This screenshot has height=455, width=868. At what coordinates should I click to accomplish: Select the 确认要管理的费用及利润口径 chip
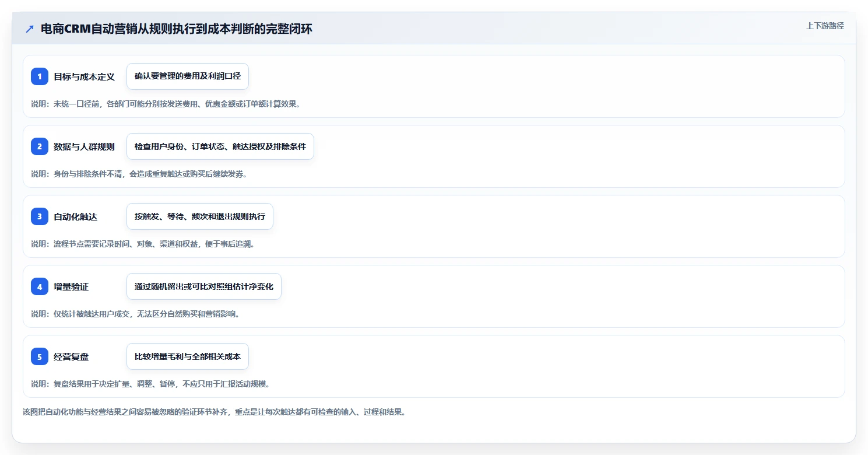pos(188,76)
